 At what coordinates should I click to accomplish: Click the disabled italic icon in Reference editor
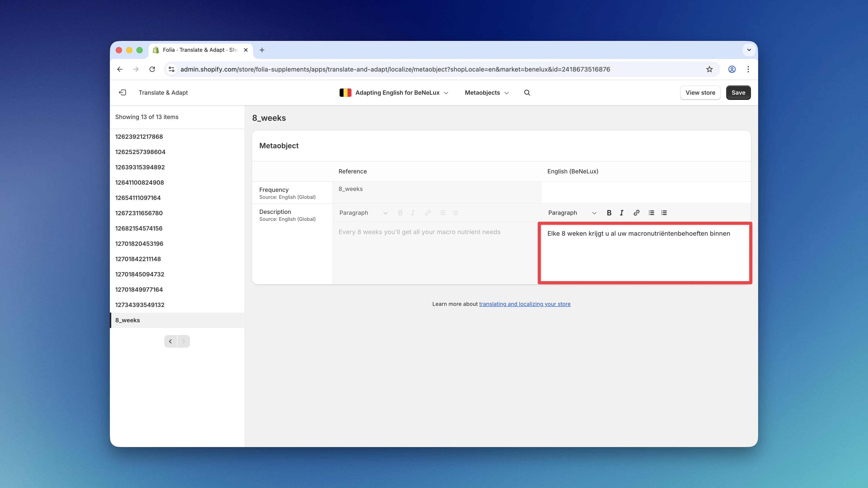(x=413, y=213)
